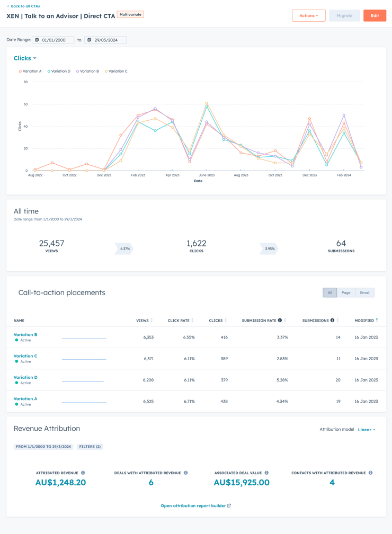Toggle Variation B legend series
392x534 pixels.
(x=87, y=71)
